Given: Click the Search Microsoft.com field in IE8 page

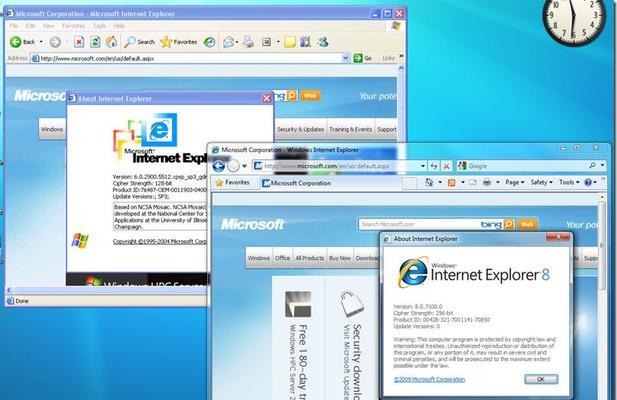Looking at the screenshot, I should pos(419,224).
